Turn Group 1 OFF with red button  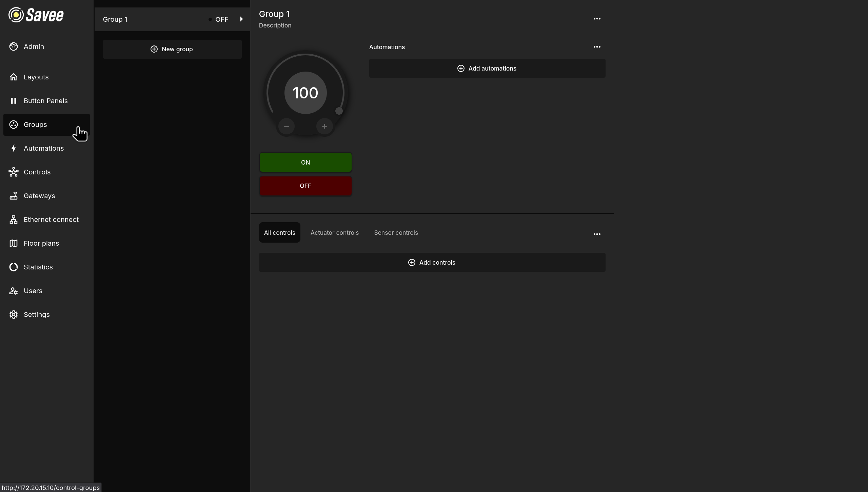click(x=305, y=186)
